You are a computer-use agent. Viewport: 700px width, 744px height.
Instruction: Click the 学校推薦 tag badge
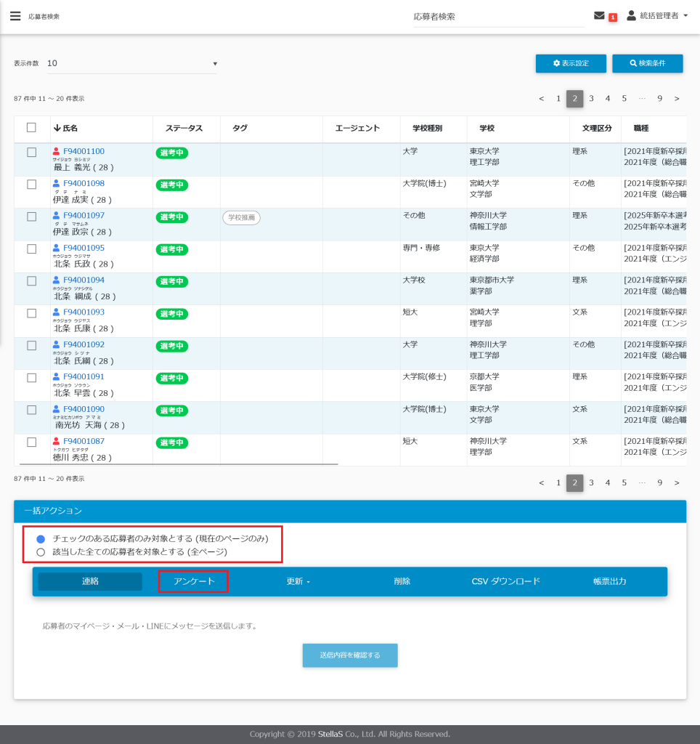point(241,217)
